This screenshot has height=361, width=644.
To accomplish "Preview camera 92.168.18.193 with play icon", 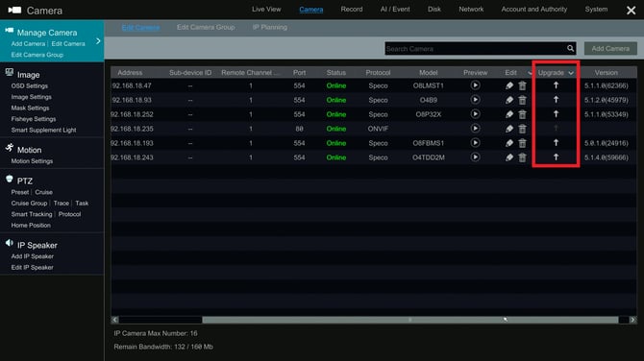I will [x=475, y=143].
